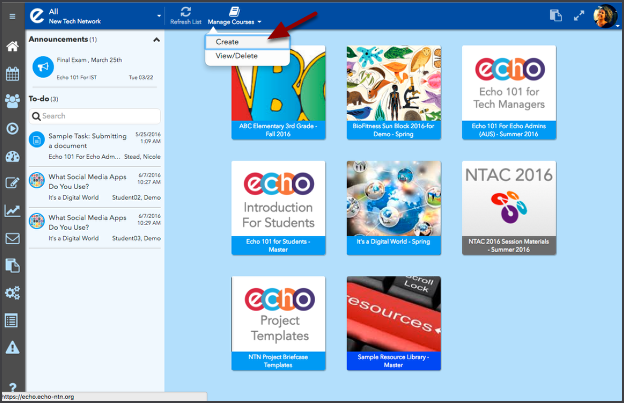Click the document icon beside Sample Task
The width and height of the screenshot is (624, 403).
pyautogui.click(x=37, y=140)
